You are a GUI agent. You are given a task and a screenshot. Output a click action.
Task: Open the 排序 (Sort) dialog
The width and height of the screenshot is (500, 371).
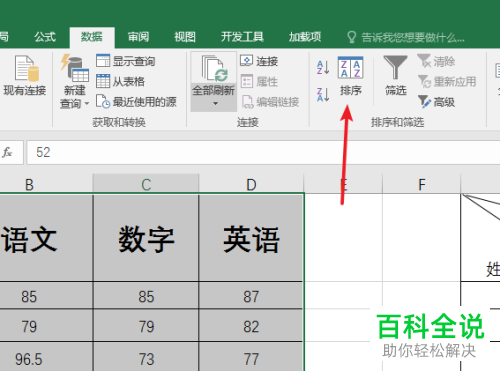[x=350, y=76]
